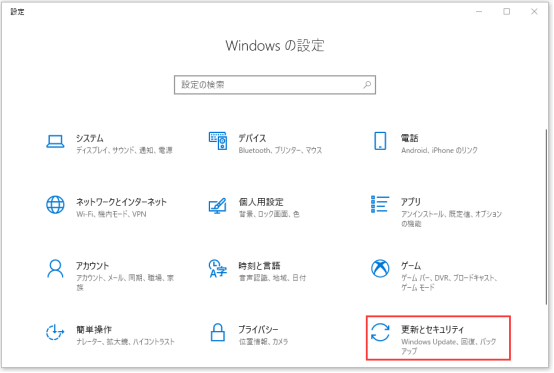
Task: Open the ゲーム Xbox icon
Action: pyautogui.click(x=380, y=269)
